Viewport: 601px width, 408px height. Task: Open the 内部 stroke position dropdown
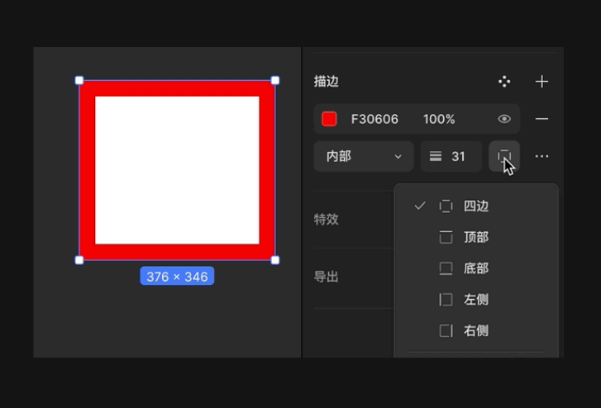(x=363, y=156)
